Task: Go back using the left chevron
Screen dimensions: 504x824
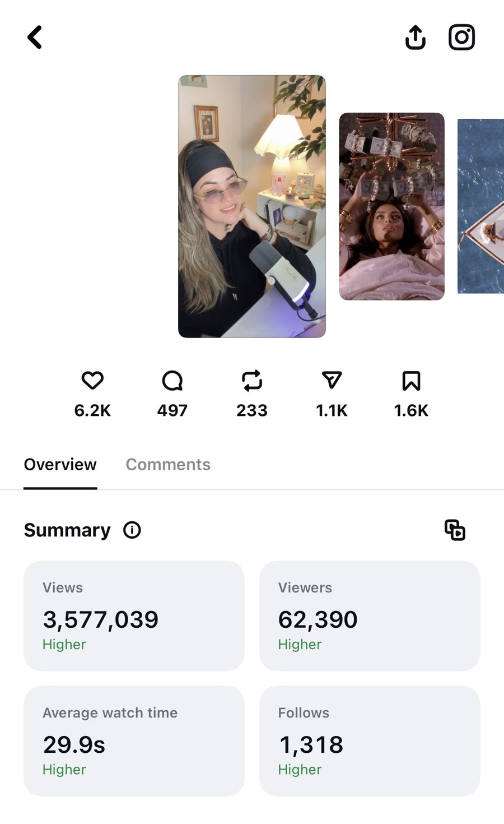Action: (35, 38)
